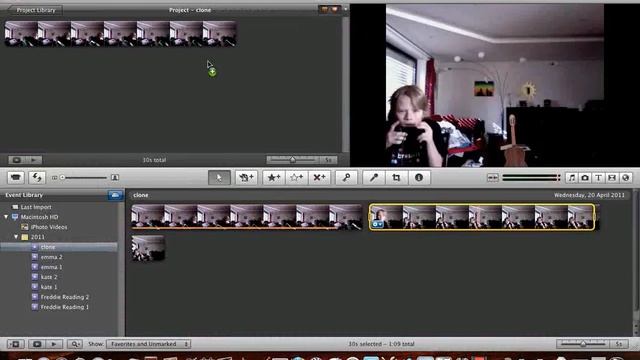Click the viewer preview video

pos(495,85)
